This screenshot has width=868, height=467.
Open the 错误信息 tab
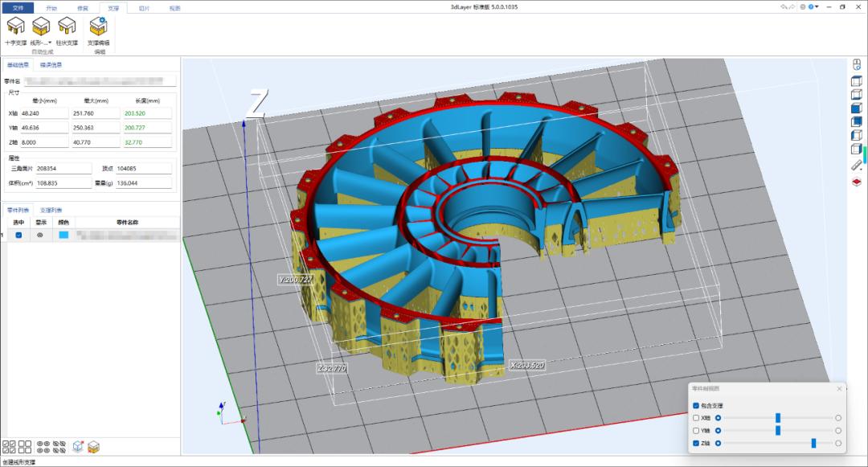51,65
